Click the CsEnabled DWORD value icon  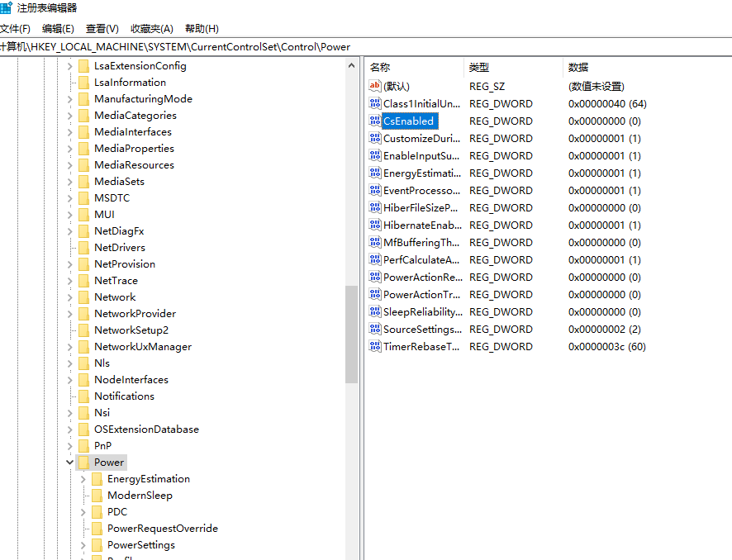coord(375,121)
